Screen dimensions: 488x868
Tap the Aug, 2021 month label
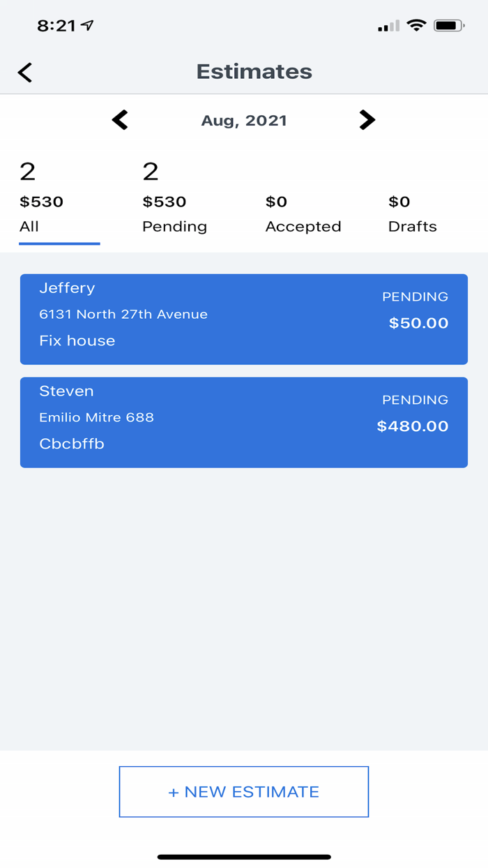244,119
